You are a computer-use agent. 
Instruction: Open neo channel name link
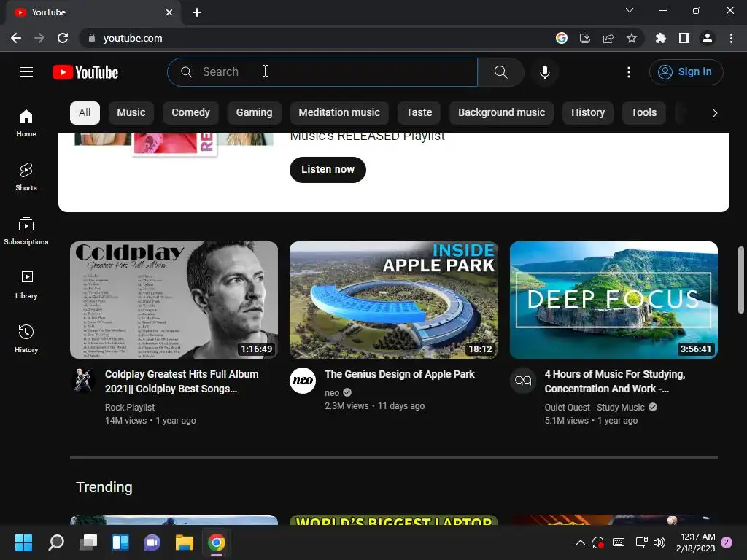[x=332, y=393]
